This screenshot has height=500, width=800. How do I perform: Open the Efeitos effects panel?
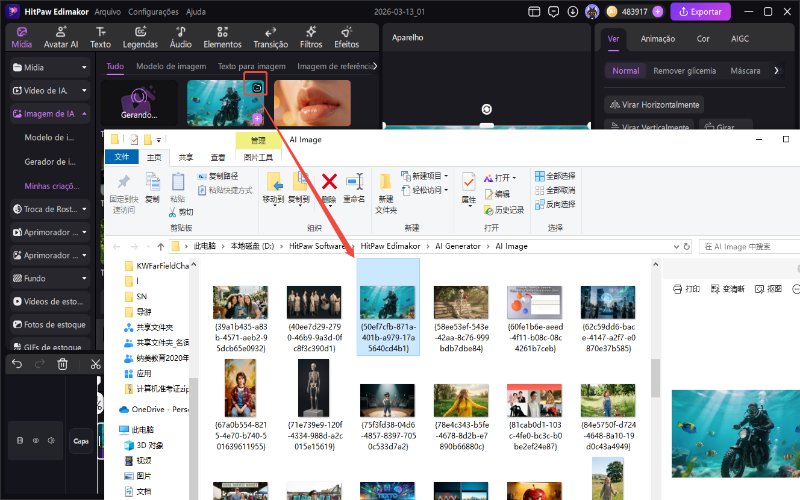(x=346, y=38)
